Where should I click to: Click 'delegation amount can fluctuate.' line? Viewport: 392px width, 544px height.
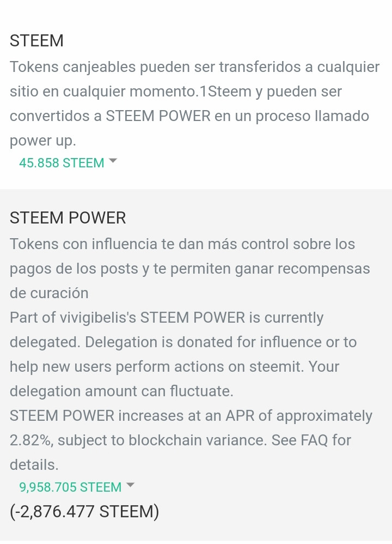[121, 391]
